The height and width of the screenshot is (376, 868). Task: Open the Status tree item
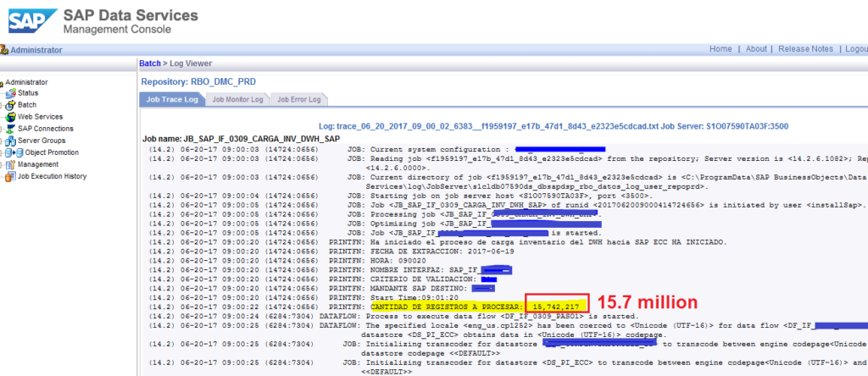pyautogui.click(x=28, y=93)
